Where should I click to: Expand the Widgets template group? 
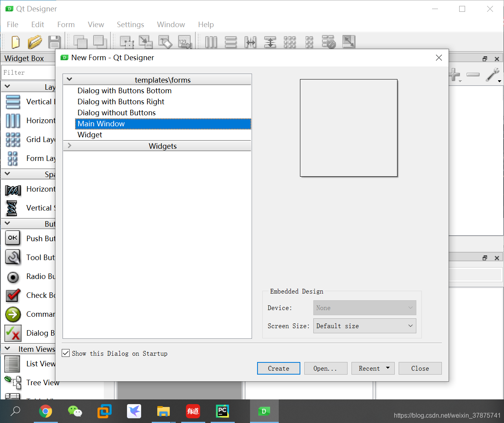pyautogui.click(x=70, y=146)
